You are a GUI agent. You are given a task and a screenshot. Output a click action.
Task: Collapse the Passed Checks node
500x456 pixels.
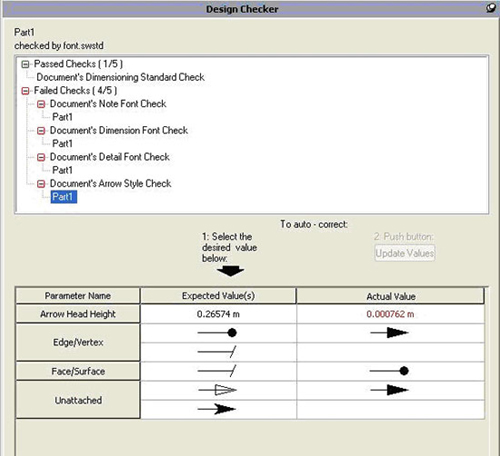(25, 64)
